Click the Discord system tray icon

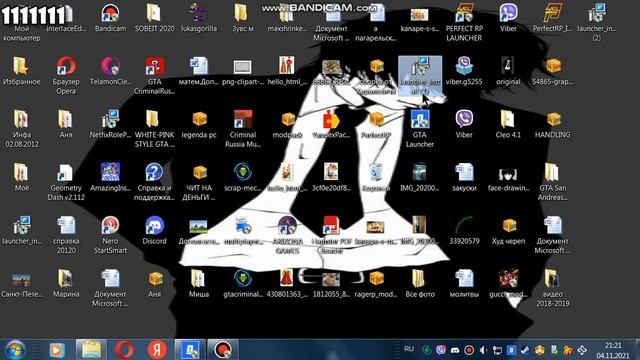click(x=455, y=350)
